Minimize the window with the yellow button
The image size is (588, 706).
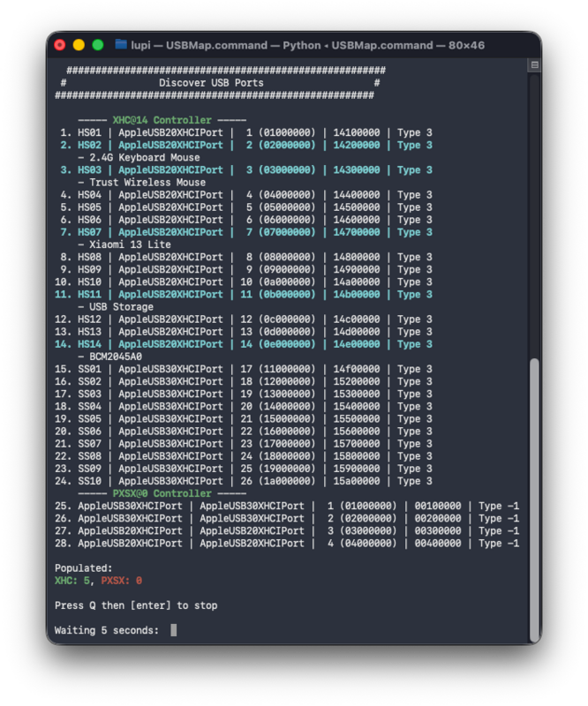[79, 45]
